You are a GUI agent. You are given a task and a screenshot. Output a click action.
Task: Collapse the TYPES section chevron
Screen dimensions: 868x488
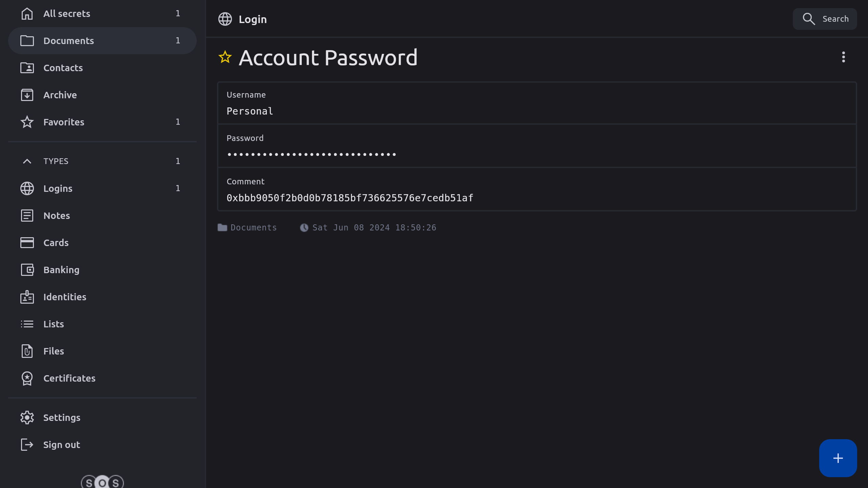pyautogui.click(x=27, y=161)
